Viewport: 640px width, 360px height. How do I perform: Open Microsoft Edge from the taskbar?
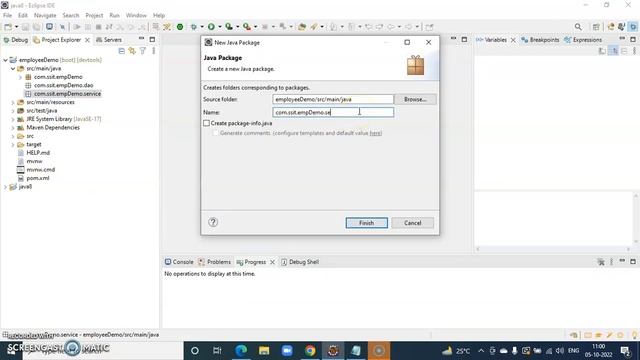point(241,351)
